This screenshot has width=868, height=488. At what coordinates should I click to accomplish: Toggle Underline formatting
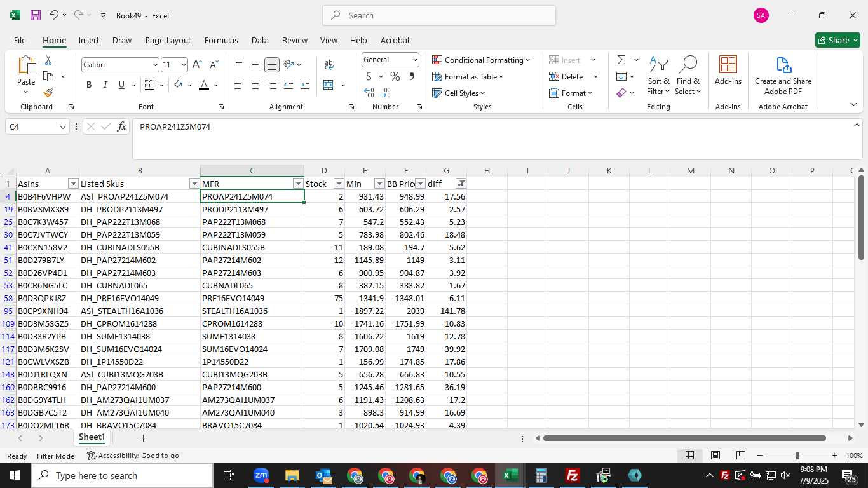click(x=121, y=85)
